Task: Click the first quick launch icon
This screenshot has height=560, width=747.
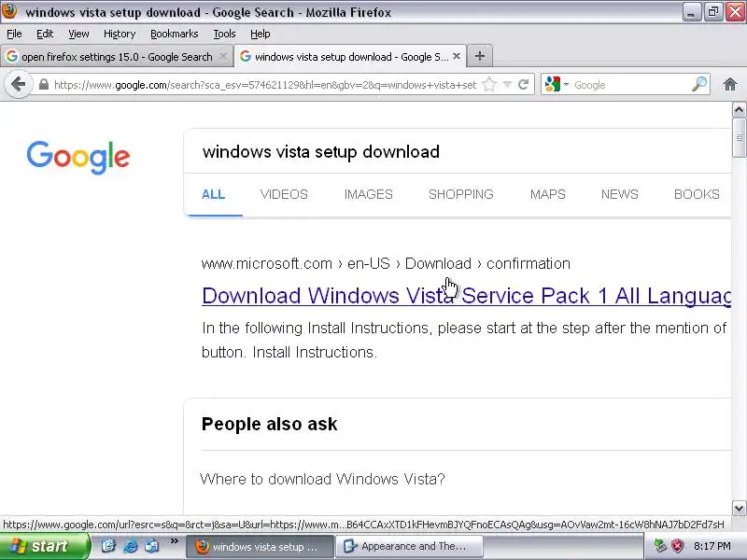Action: click(x=108, y=546)
